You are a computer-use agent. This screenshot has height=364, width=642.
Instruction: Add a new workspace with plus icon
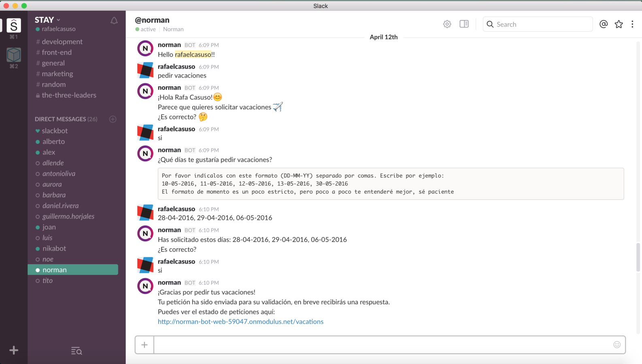tap(14, 350)
